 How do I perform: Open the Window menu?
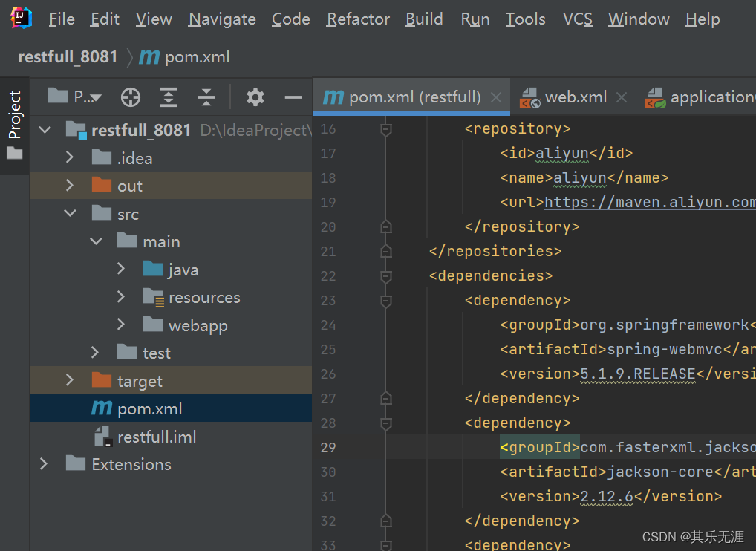point(639,19)
